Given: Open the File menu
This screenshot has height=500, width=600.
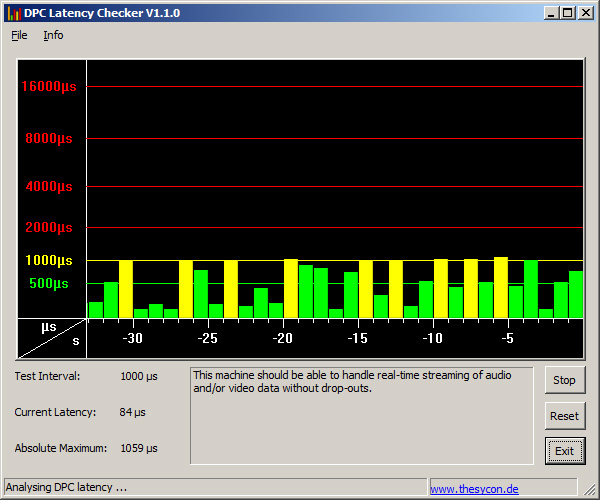Looking at the screenshot, I should click(19, 35).
